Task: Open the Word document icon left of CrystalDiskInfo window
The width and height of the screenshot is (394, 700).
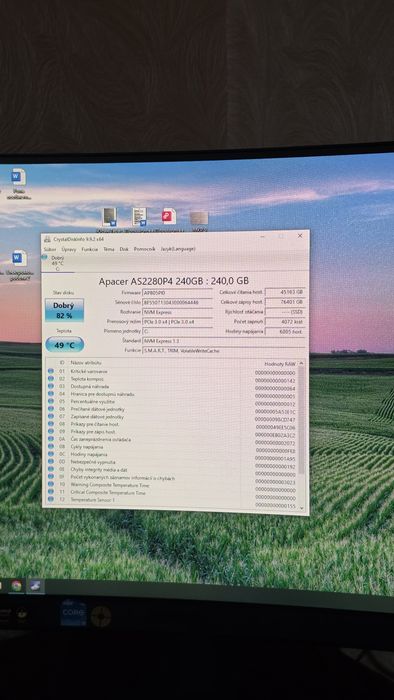Action: (x=19, y=259)
